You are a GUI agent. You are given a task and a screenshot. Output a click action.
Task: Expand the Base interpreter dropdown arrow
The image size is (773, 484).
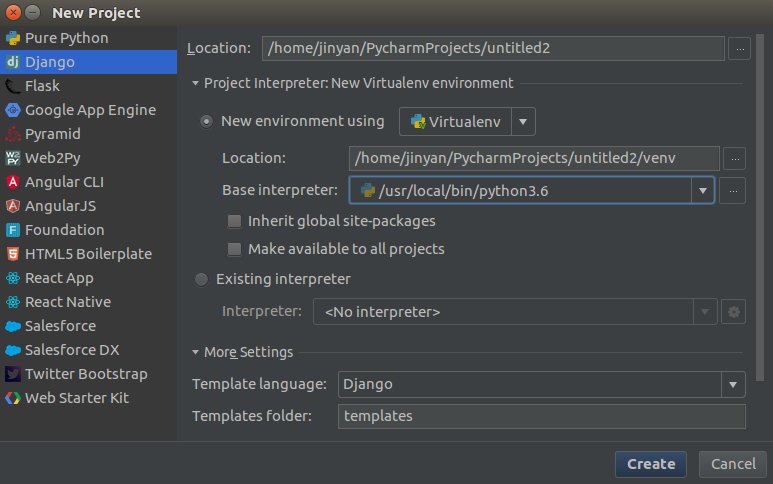click(x=702, y=190)
